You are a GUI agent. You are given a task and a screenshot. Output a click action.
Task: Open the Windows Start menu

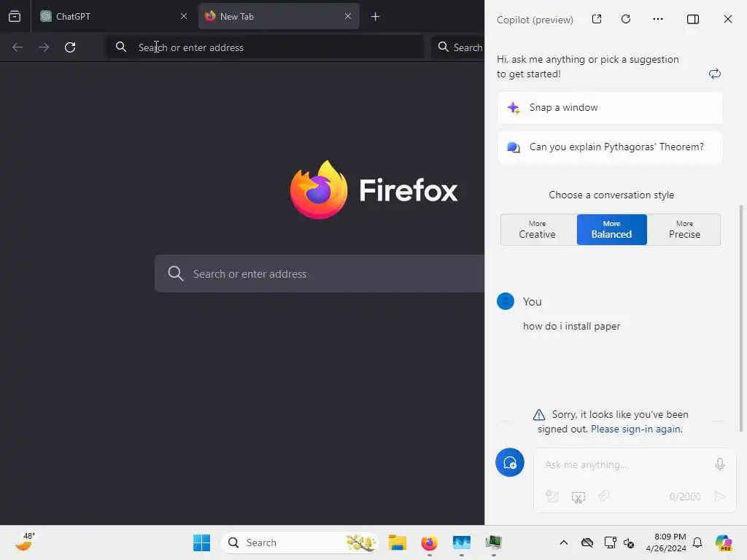pos(201,542)
